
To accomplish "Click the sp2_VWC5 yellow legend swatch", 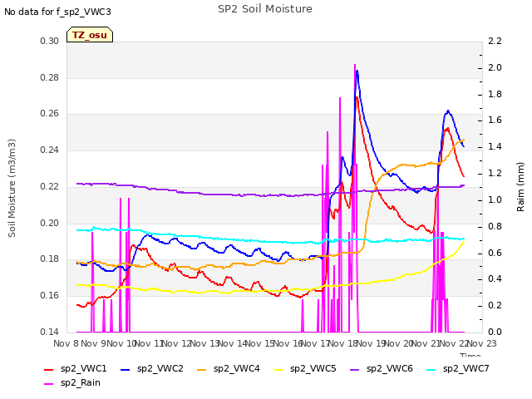I will (x=278, y=369).
